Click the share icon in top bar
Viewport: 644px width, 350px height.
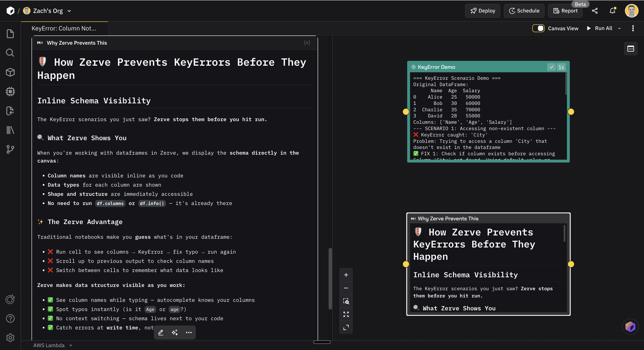tap(595, 11)
